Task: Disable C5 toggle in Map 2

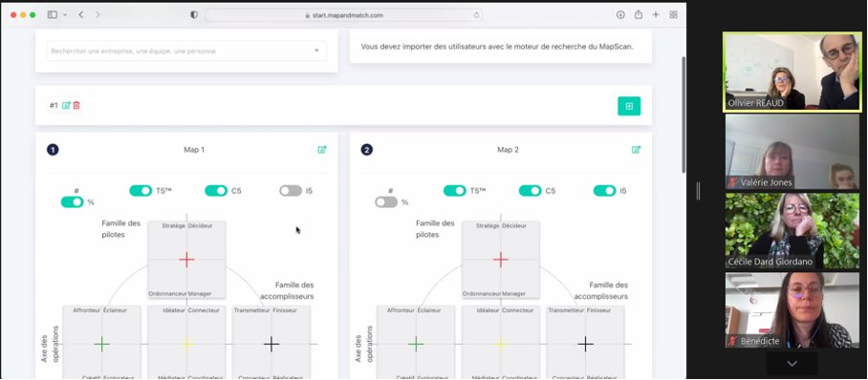Action: click(x=530, y=190)
